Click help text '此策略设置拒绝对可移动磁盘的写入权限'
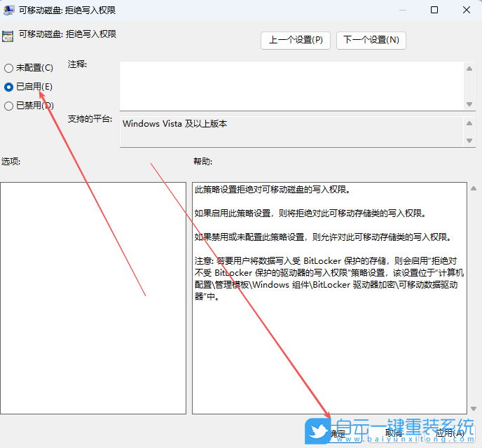The image size is (482, 448). coord(273,190)
